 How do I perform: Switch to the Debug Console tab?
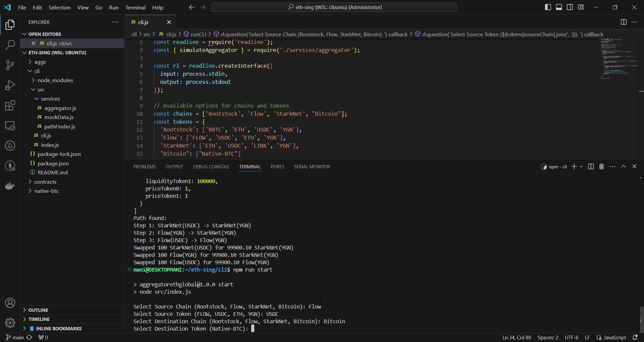pyautogui.click(x=211, y=167)
